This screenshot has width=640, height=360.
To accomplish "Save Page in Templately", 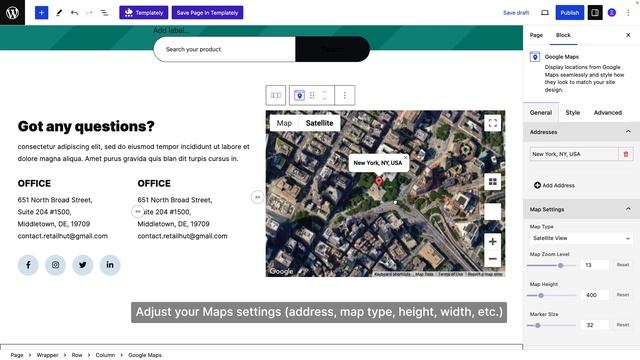I will (207, 13).
